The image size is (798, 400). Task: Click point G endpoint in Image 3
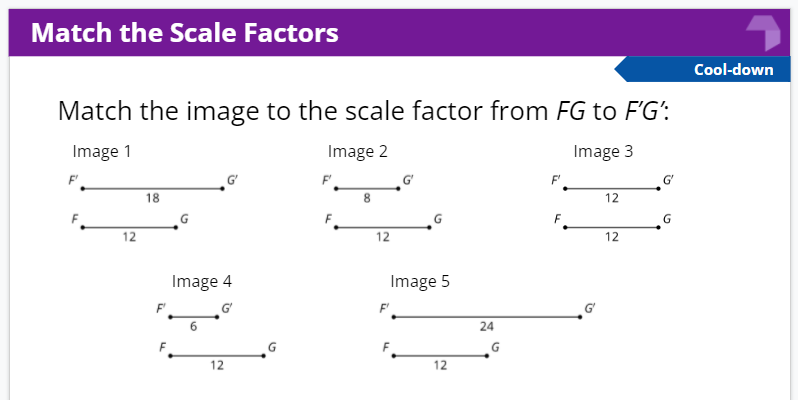pos(658,227)
